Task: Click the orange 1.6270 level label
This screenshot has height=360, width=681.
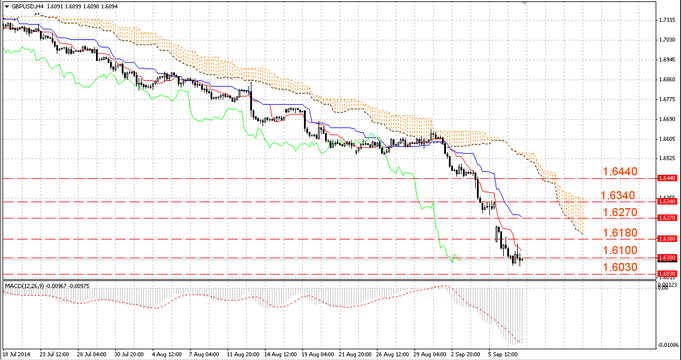Action: tap(620, 212)
